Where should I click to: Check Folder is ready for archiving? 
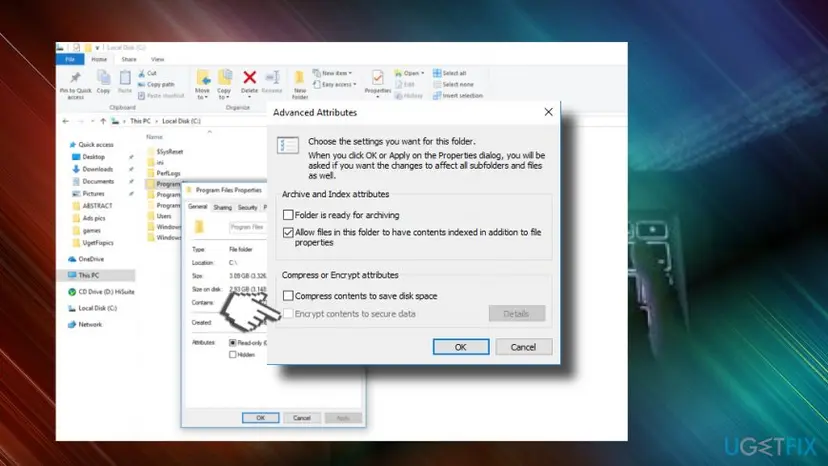[288, 215]
